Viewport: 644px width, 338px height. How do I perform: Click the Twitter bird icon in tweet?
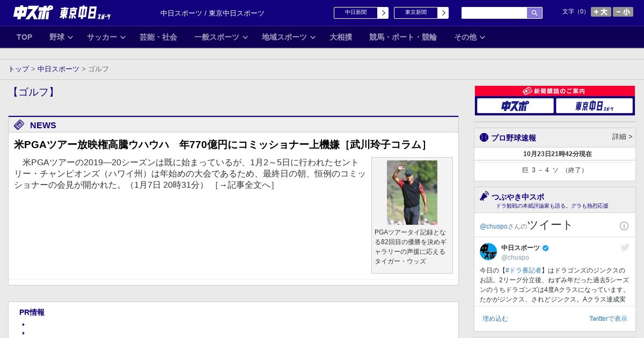click(625, 247)
